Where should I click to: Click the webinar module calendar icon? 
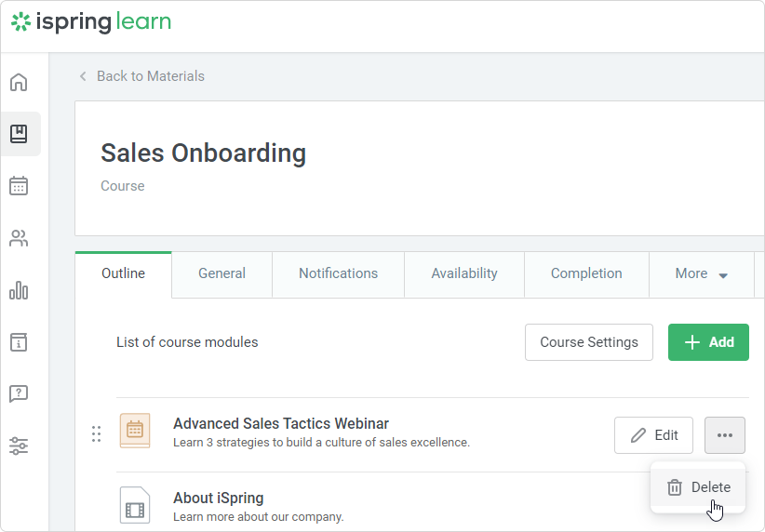135,431
